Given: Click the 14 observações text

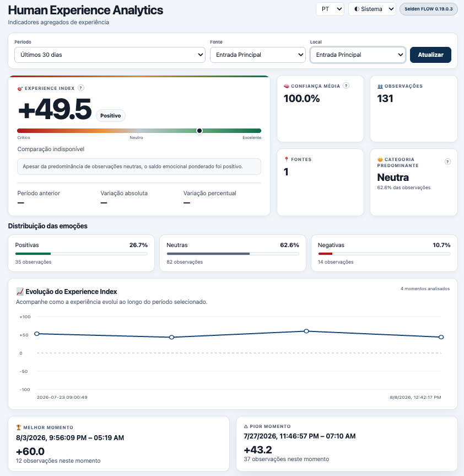Looking at the screenshot, I should click(336, 262).
